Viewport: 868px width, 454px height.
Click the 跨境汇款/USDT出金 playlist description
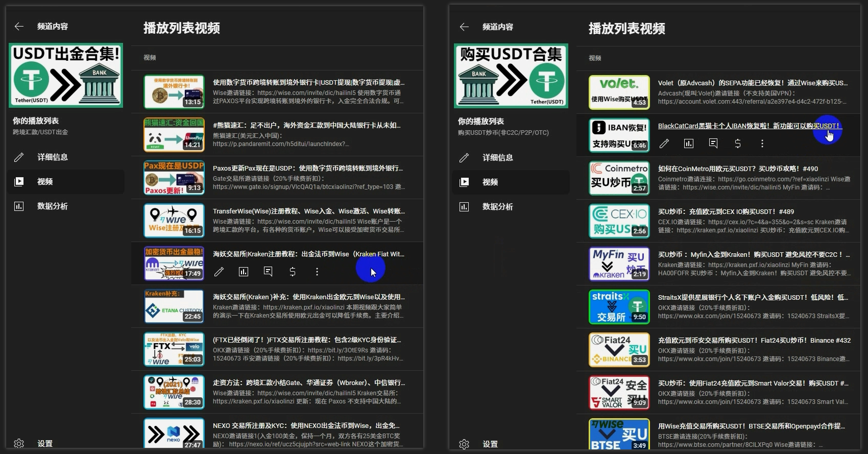point(40,132)
